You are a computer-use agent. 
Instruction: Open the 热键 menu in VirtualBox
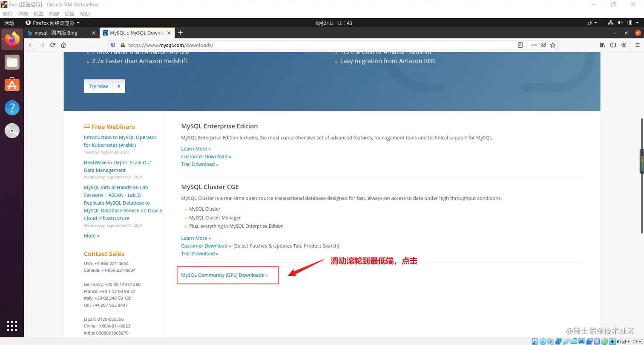[x=54, y=14]
